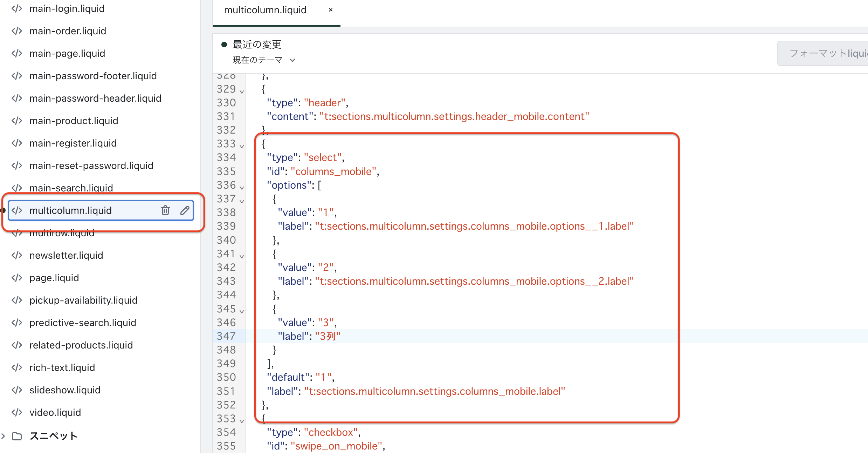Click code icon beside video.liquid
This screenshot has width=868, height=453.
(x=17, y=412)
